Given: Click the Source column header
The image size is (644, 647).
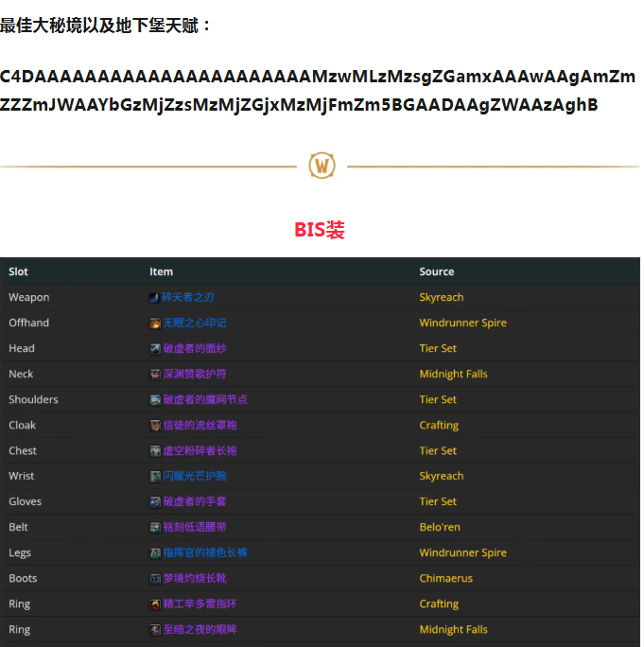Looking at the screenshot, I should tap(437, 271).
